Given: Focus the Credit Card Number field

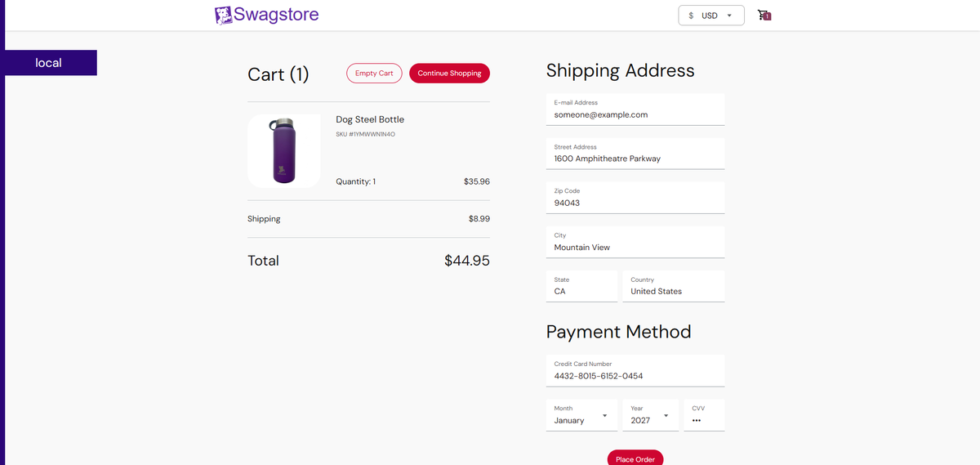Looking at the screenshot, I should 635,371.
